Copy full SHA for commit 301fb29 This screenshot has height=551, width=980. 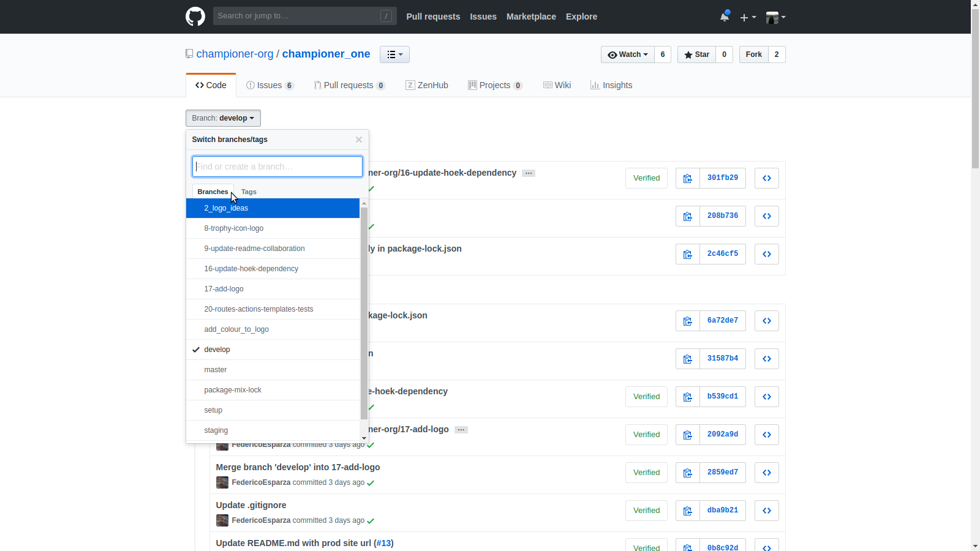pos(688,178)
